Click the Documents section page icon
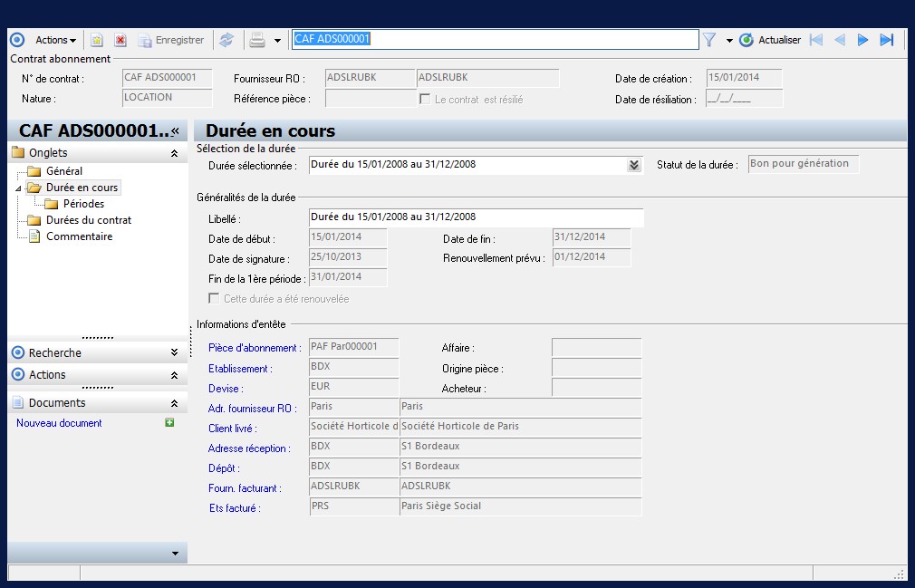Image resolution: width=915 pixels, height=588 pixels. tap(18, 402)
